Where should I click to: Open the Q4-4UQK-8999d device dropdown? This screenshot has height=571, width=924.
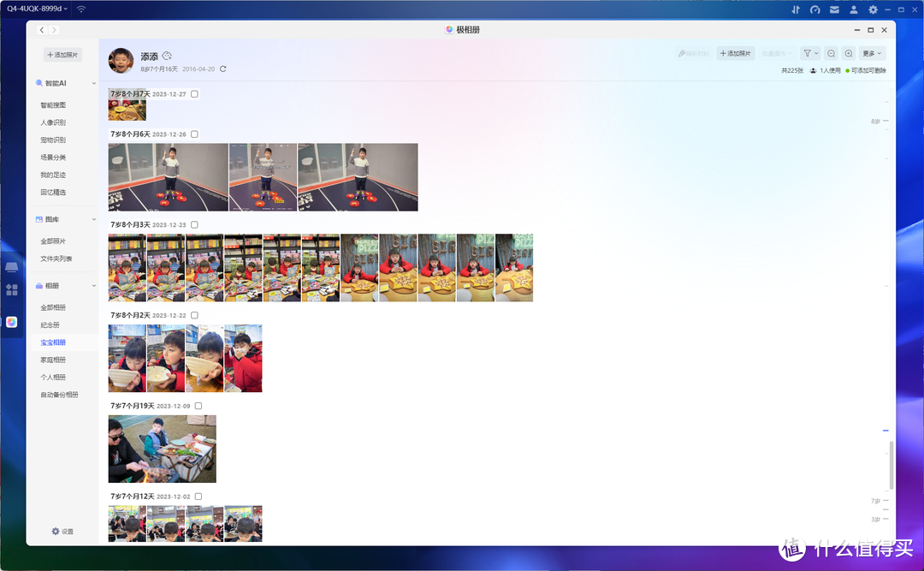point(37,9)
